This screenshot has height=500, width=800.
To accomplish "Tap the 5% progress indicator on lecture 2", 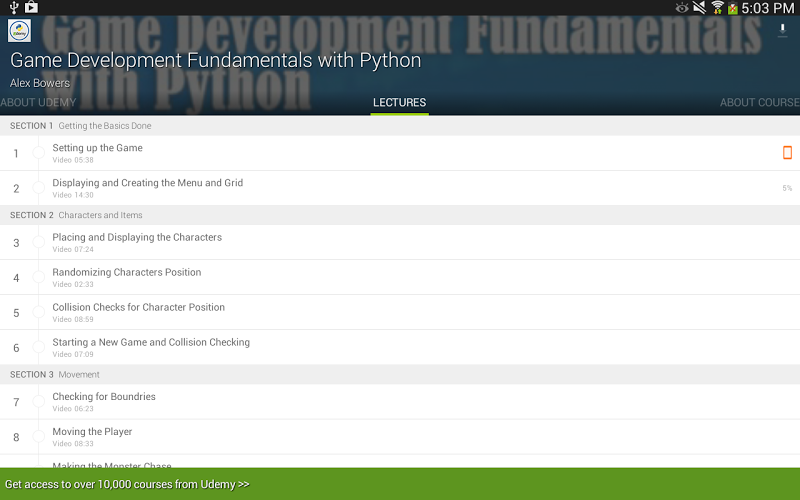I will click(x=787, y=188).
